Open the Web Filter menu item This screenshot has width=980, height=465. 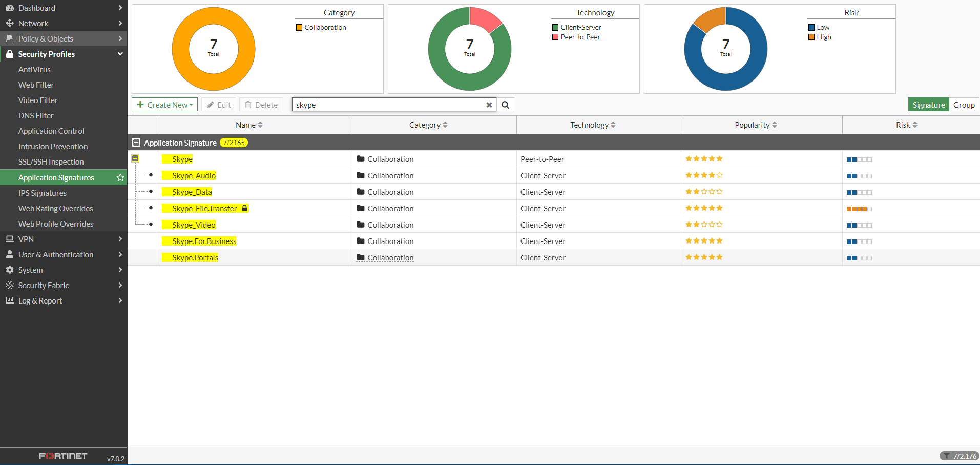(36, 85)
